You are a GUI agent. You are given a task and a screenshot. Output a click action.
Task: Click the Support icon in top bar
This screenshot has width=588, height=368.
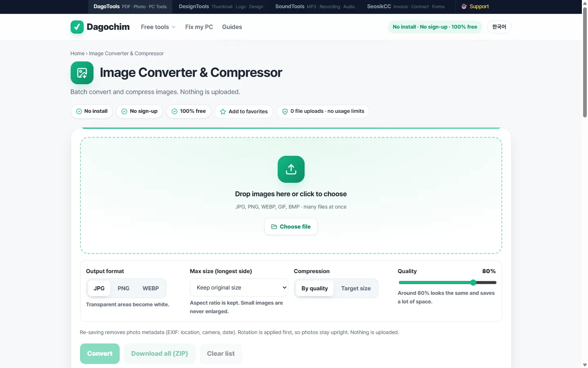464,7
